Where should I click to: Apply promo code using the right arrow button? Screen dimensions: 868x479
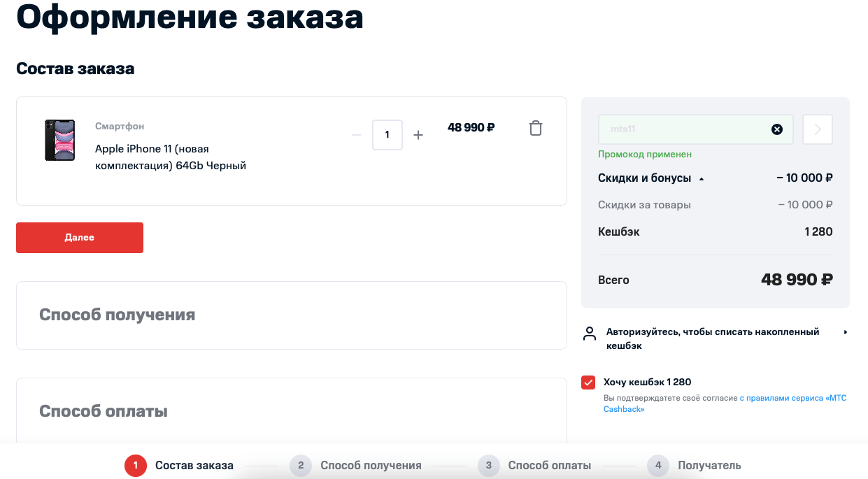pyautogui.click(x=817, y=129)
